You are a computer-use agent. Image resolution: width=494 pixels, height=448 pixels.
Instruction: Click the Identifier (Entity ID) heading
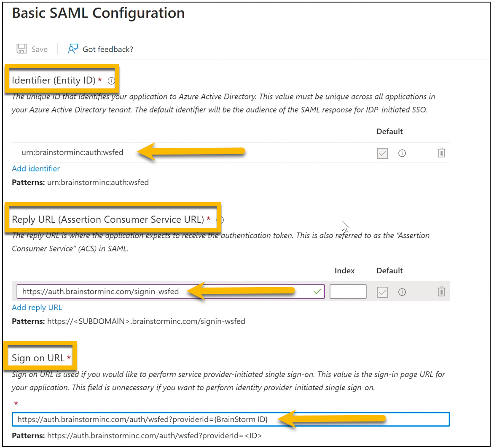tap(54, 80)
